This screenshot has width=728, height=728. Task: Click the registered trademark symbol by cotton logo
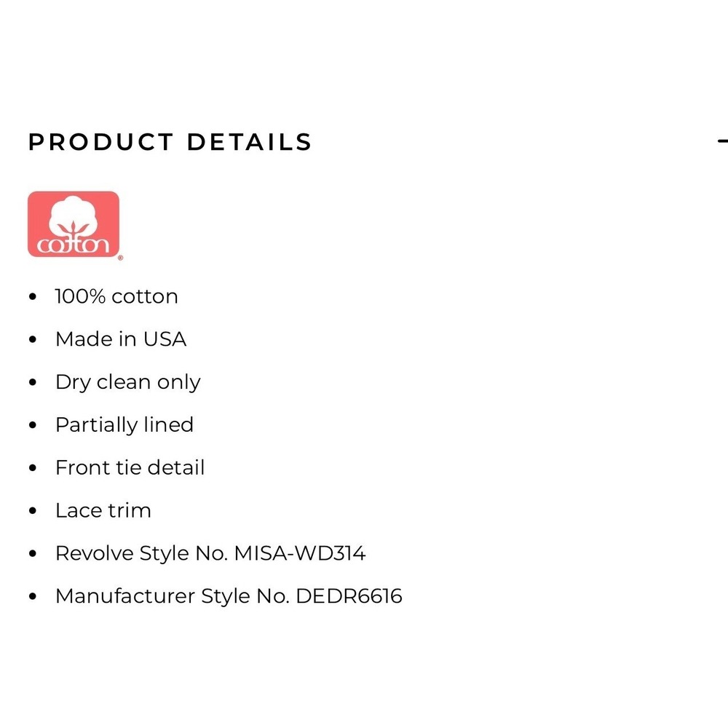pos(121,258)
